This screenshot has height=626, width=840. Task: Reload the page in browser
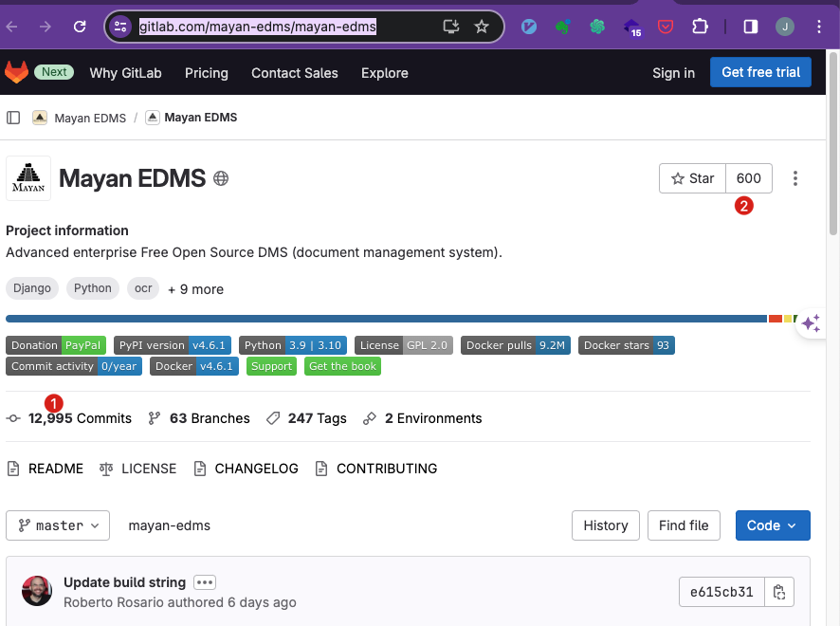tap(80, 27)
